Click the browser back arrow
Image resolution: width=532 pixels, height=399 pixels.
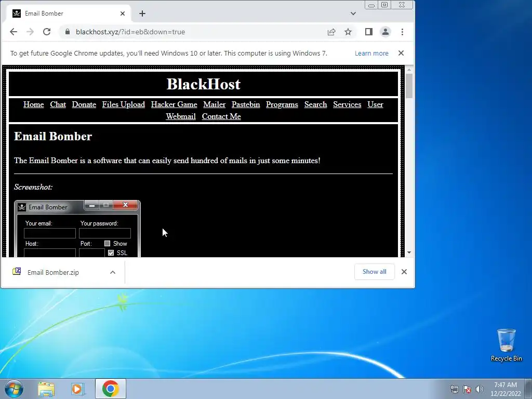pyautogui.click(x=13, y=32)
